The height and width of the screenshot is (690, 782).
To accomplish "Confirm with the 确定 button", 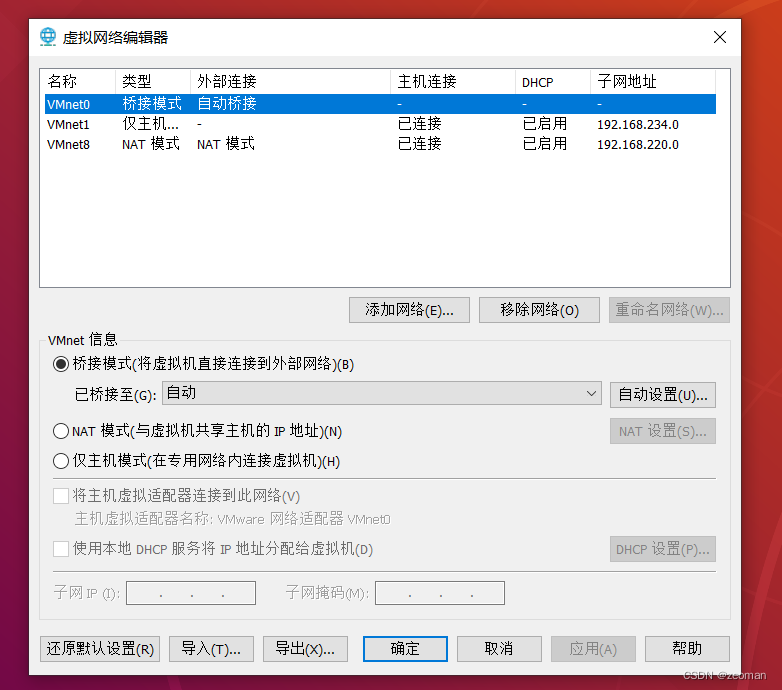I will (x=405, y=649).
